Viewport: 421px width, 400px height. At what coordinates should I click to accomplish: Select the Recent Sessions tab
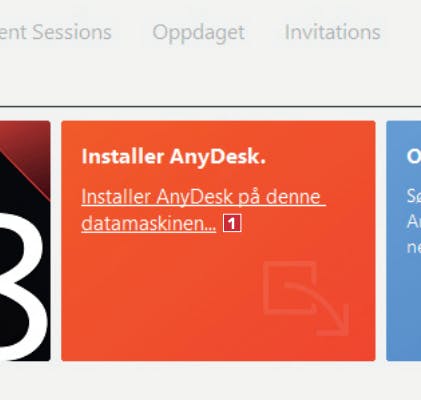point(55,32)
